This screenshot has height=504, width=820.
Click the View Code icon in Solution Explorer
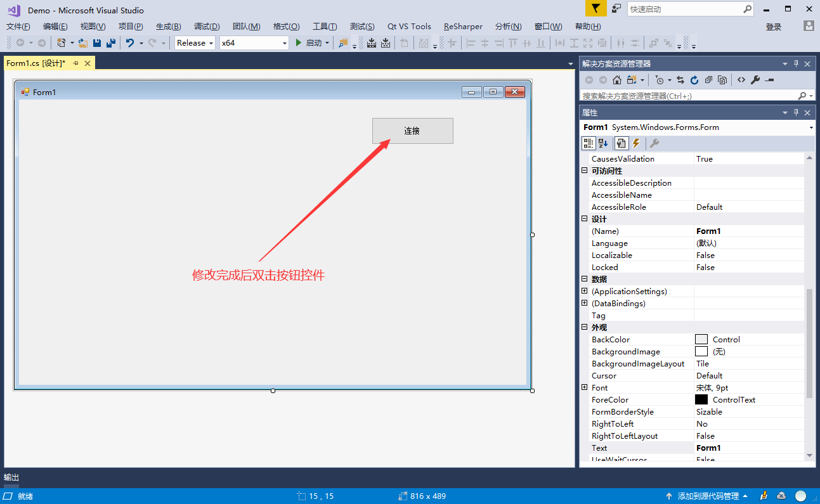click(x=741, y=80)
